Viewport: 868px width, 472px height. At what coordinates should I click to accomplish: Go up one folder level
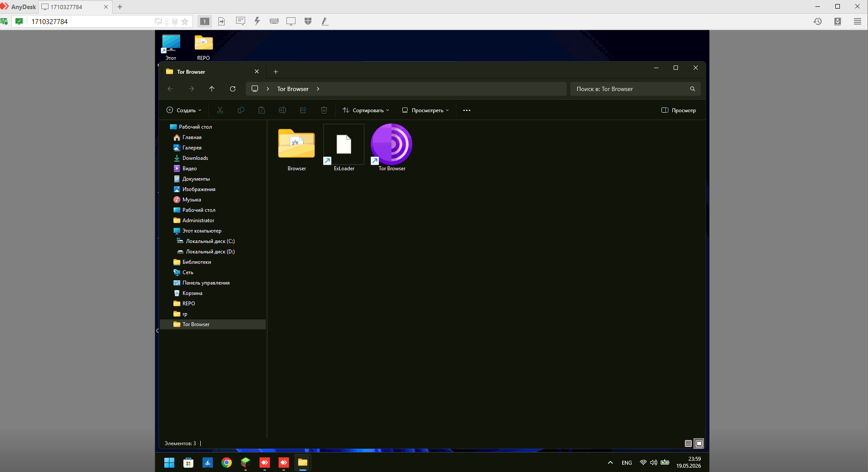212,89
